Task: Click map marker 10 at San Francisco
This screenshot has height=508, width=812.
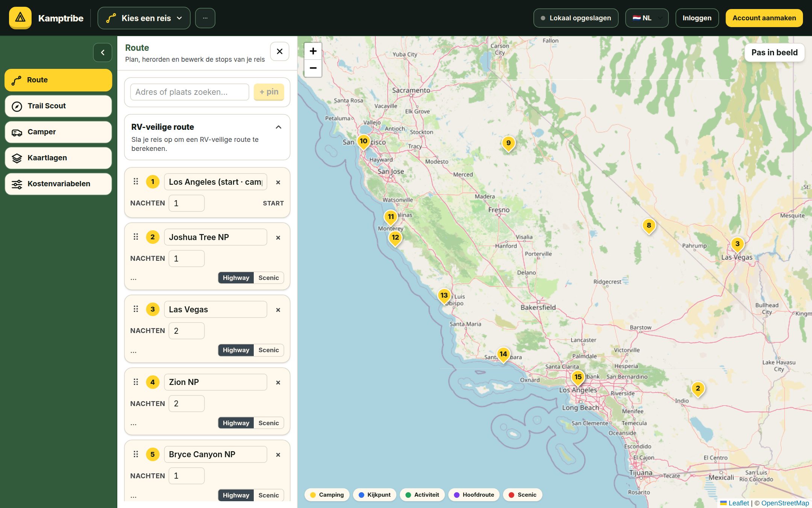Action: pyautogui.click(x=364, y=141)
